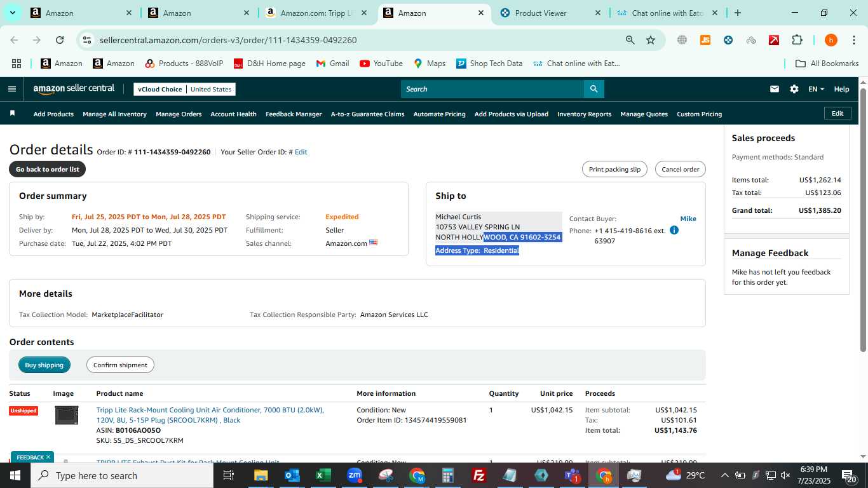
Task: Open File Explorer from the taskbar
Action: [261, 475]
